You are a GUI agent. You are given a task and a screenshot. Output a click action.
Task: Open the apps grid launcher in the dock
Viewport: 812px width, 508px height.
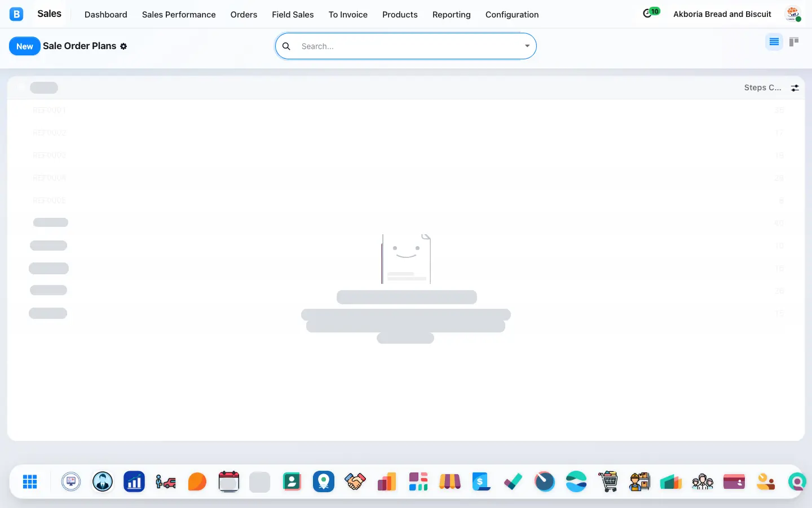click(30, 481)
